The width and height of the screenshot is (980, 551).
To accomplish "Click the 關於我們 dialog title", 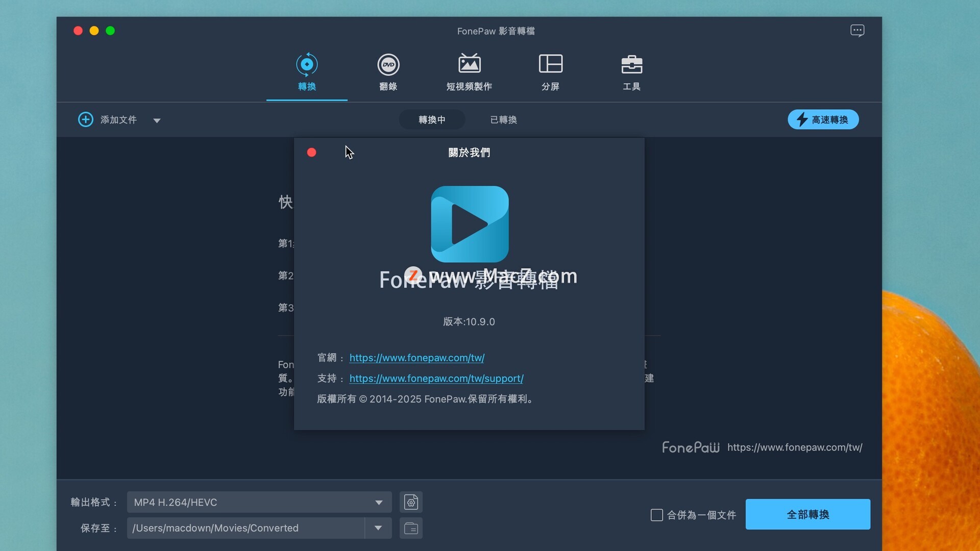I will pyautogui.click(x=469, y=153).
